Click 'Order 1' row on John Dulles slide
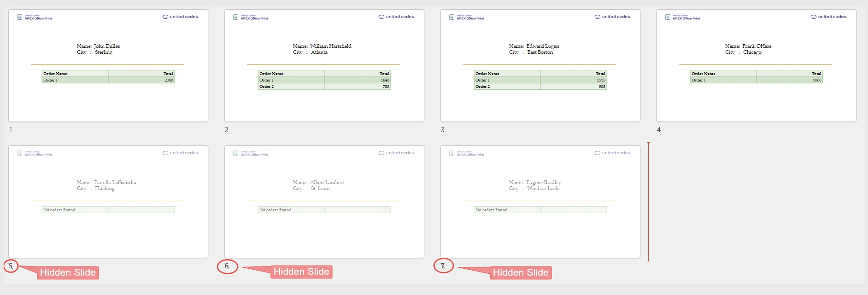 click(x=108, y=80)
